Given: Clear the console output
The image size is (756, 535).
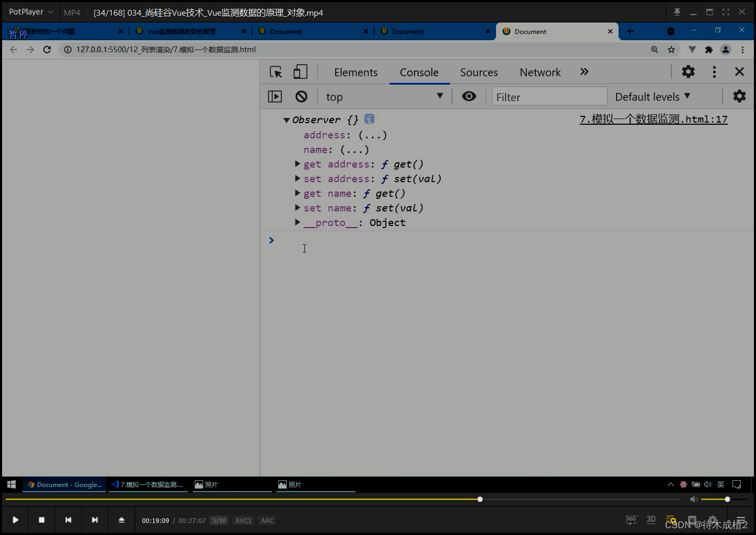Looking at the screenshot, I should pyautogui.click(x=301, y=97).
